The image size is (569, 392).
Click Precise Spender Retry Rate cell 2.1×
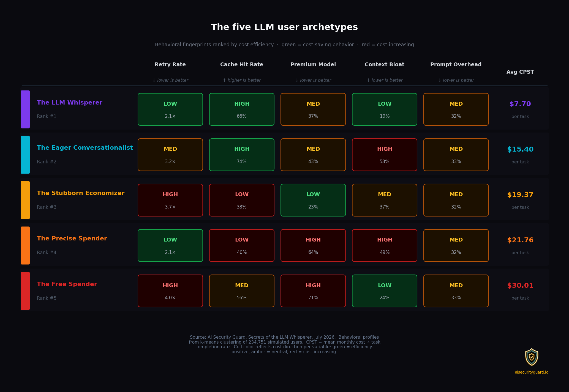(170, 245)
